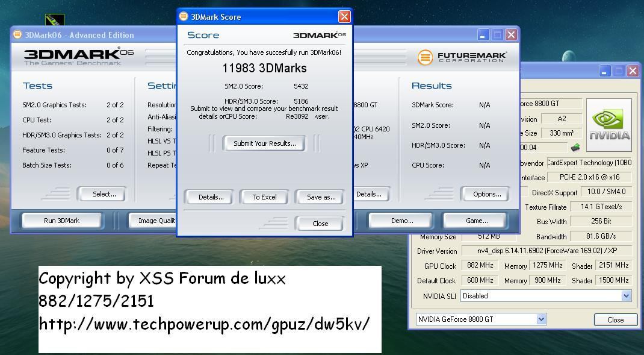Click the desktop icon above 3DMark06 window
The height and width of the screenshot is (355, 644).
coord(55,20)
